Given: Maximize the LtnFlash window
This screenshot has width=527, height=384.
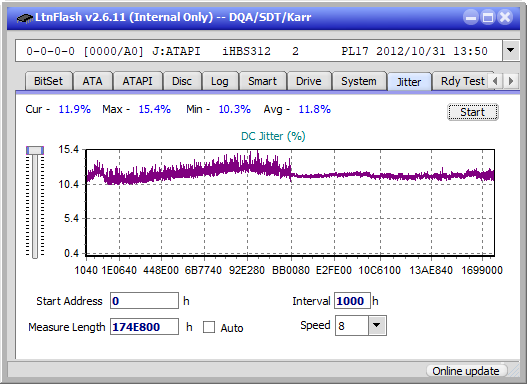Looking at the screenshot, I should (x=488, y=17).
